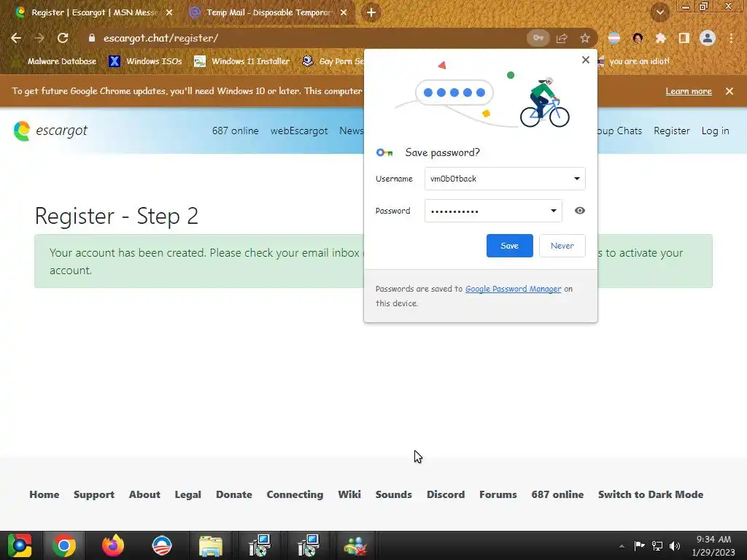
Task: Open network icon in system tray
Action: 657,545
